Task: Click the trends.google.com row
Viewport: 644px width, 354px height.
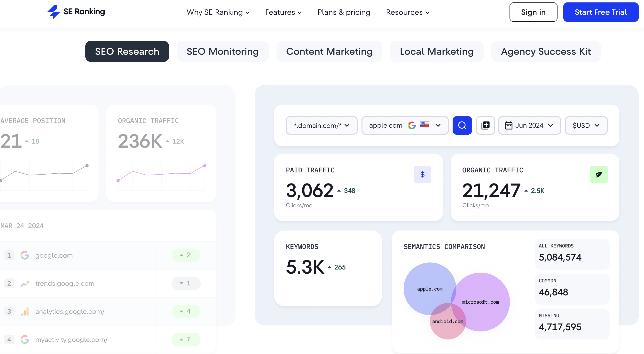Action: pyautogui.click(x=108, y=283)
